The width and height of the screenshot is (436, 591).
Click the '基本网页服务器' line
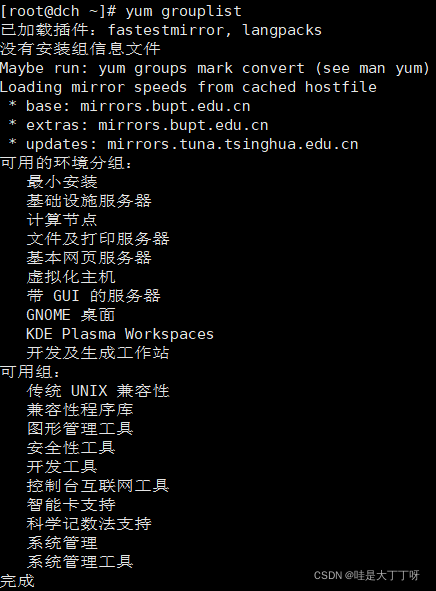89,258
